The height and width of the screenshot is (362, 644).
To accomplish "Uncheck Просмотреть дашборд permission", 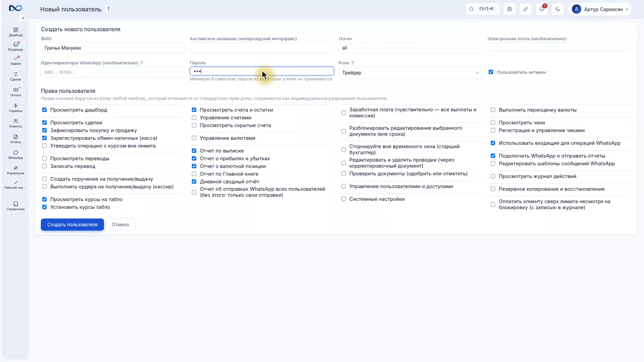I will (x=44, y=110).
